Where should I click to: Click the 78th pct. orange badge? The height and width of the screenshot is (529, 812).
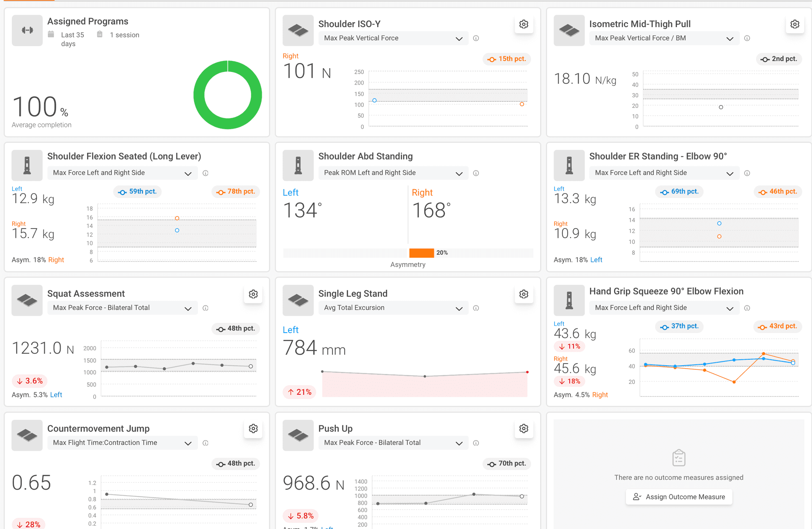[236, 192]
